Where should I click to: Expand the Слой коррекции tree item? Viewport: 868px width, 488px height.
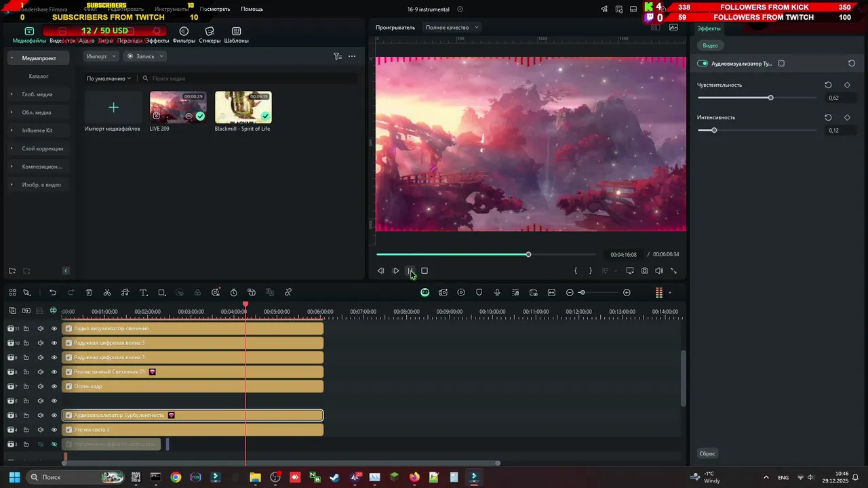pos(11,148)
